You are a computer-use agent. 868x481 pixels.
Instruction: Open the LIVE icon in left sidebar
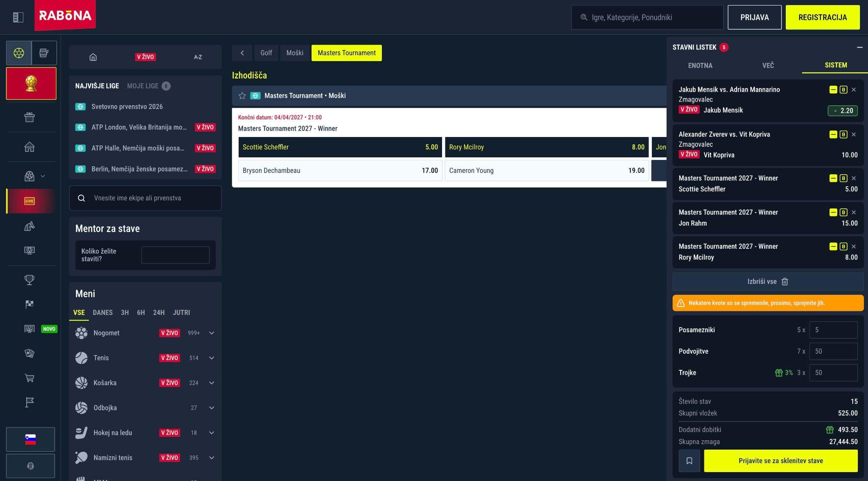[x=29, y=201]
